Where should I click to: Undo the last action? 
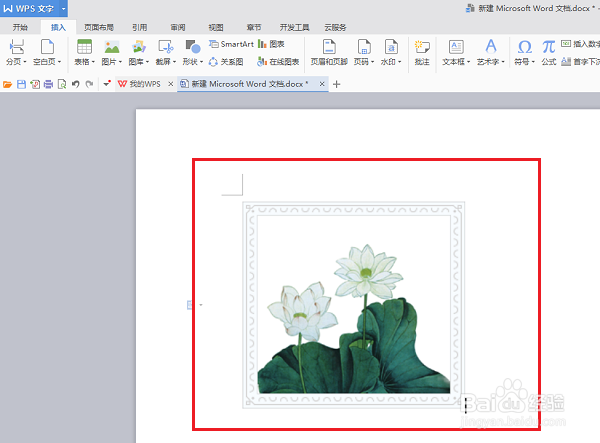tap(75, 84)
